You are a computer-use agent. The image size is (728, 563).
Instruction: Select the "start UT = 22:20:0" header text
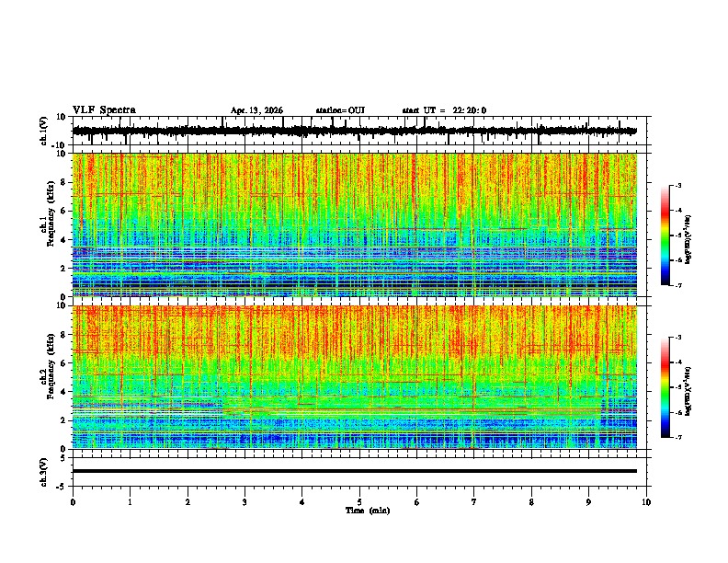[444, 110]
